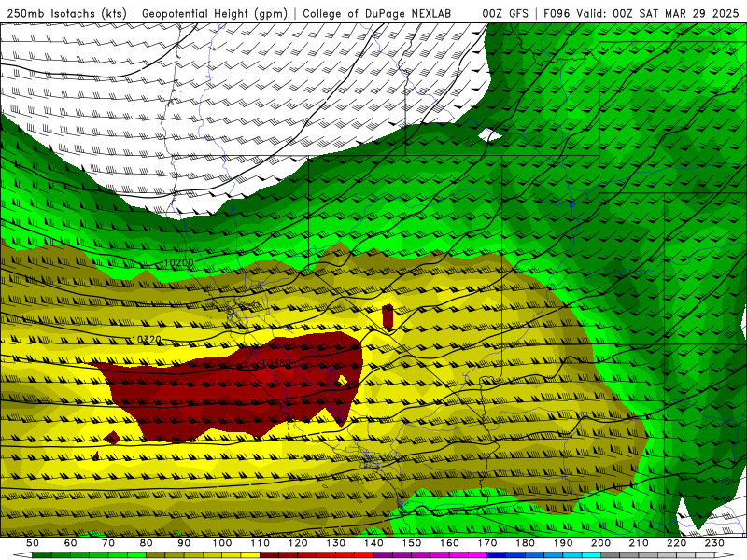Click the 10380 height contour label

point(276,363)
